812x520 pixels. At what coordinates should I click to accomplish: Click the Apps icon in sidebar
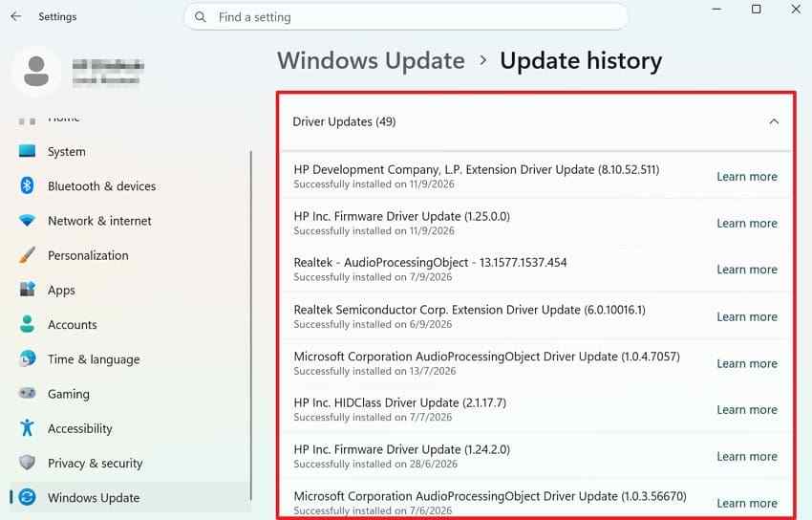27,289
